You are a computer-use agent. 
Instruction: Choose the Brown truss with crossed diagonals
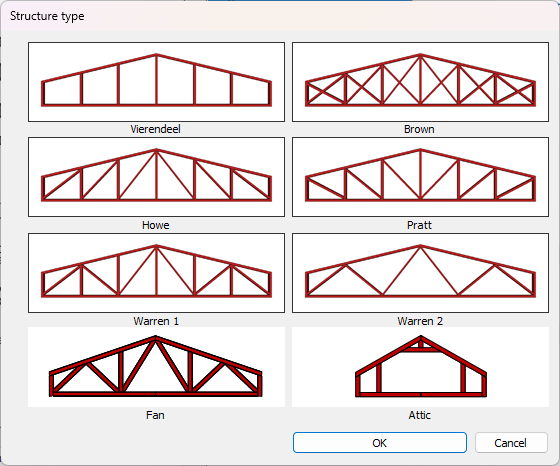coord(420,82)
